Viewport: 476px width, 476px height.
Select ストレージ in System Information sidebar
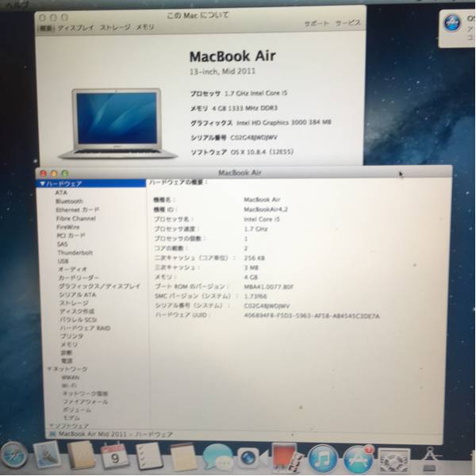tap(74, 303)
